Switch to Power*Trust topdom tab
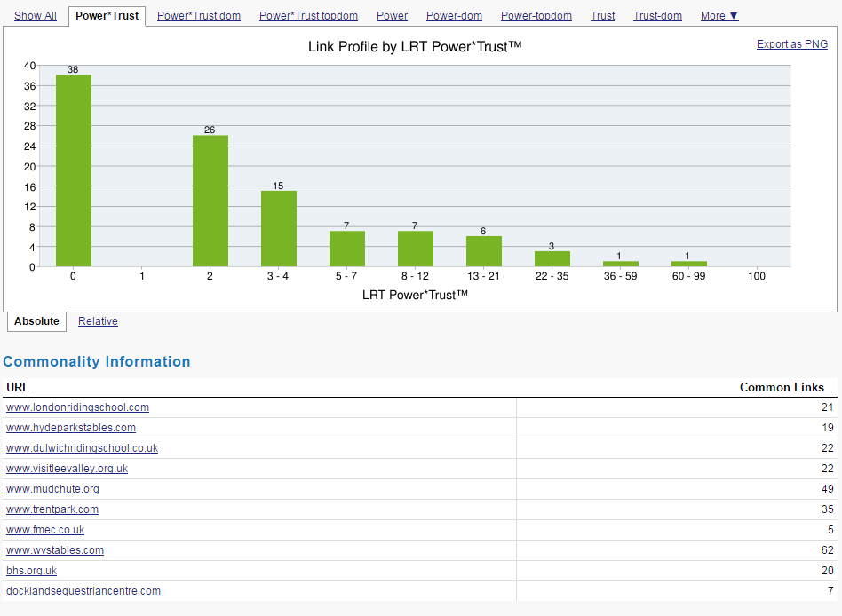 click(308, 16)
